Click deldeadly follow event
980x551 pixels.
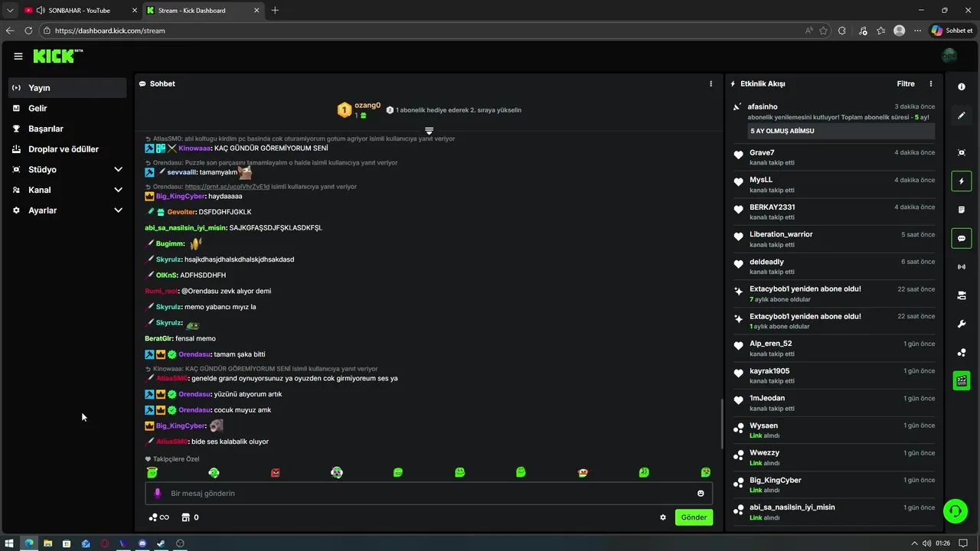833,266
